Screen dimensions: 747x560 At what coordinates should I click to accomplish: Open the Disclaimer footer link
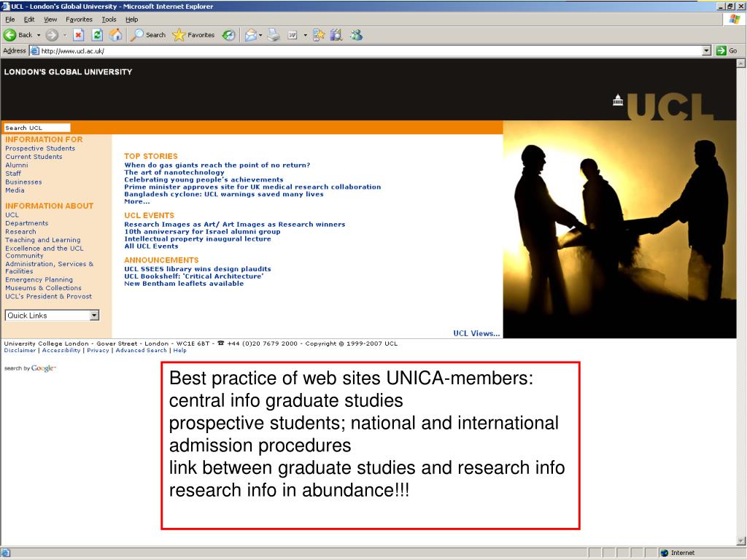[x=20, y=350]
